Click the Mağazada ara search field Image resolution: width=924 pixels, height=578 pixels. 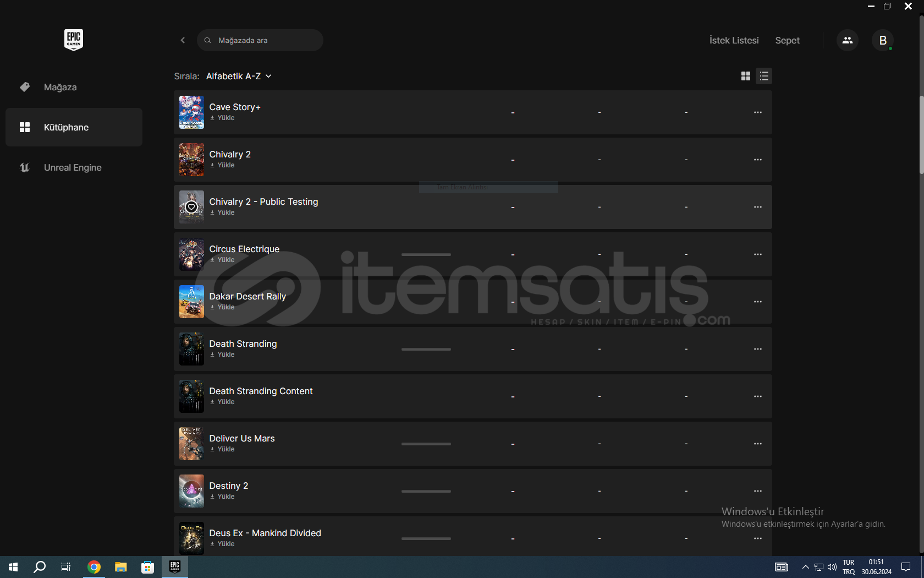[x=260, y=40]
